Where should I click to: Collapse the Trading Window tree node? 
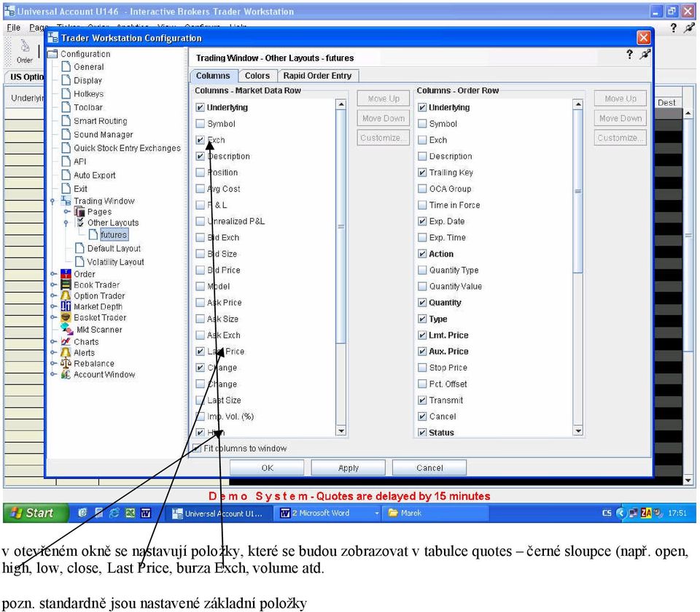point(52,201)
